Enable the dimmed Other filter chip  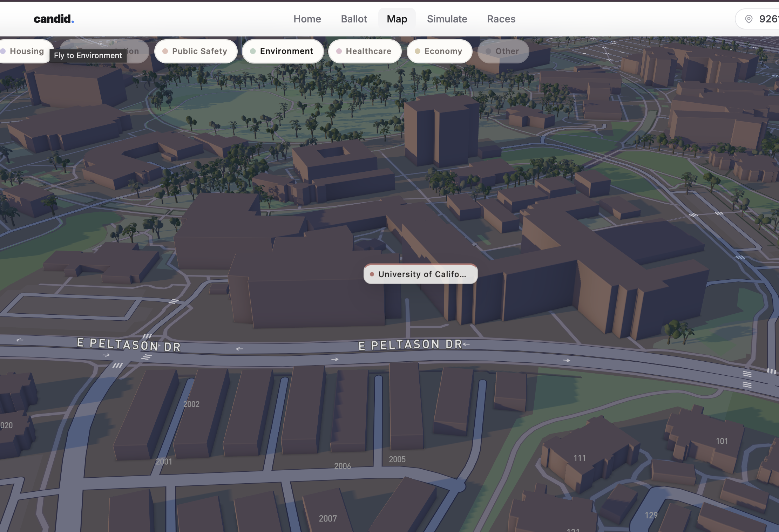tap(503, 51)
